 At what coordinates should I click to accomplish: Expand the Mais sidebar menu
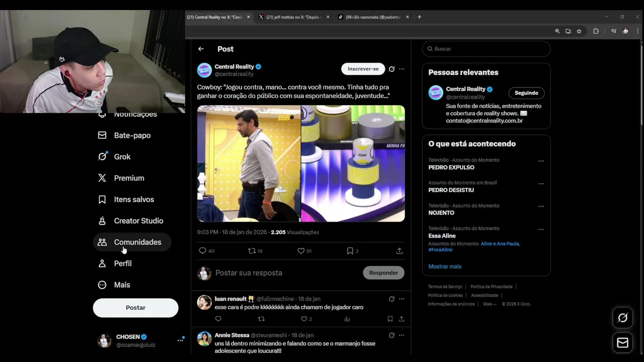click(114, 285)
